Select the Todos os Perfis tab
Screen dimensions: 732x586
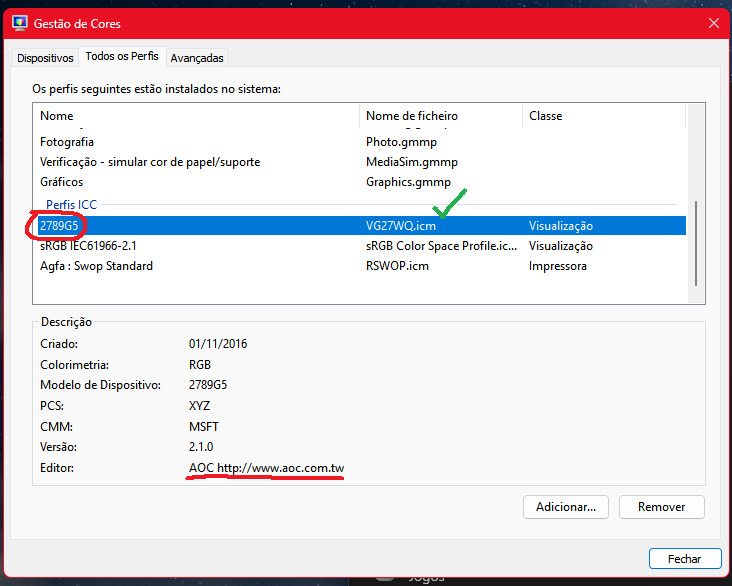[x=122, y=56]
